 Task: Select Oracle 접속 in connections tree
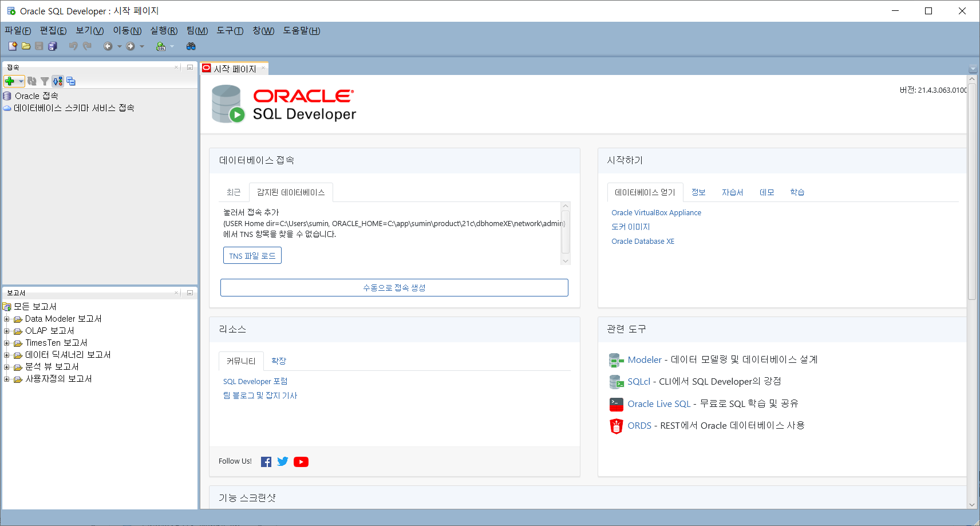(x=37, y=96)
